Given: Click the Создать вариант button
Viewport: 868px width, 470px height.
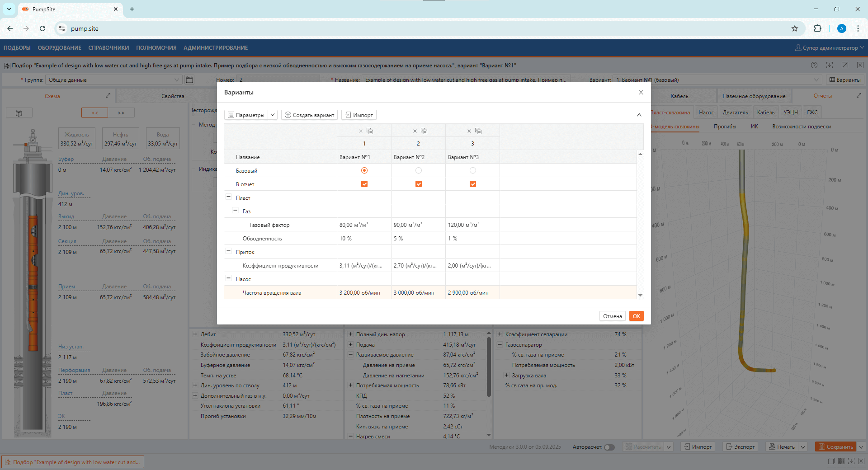Looking at the screenshot, I should (310, 115).
